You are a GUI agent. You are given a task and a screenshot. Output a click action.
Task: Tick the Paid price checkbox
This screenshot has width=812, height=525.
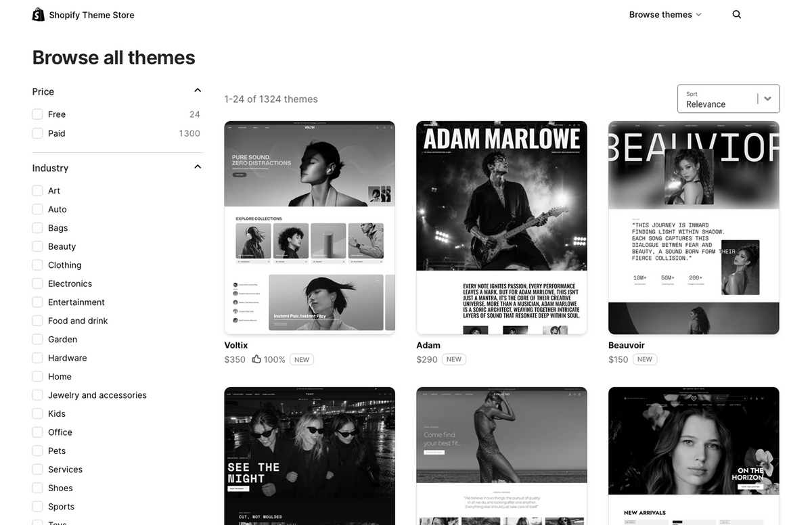point(38,133)
